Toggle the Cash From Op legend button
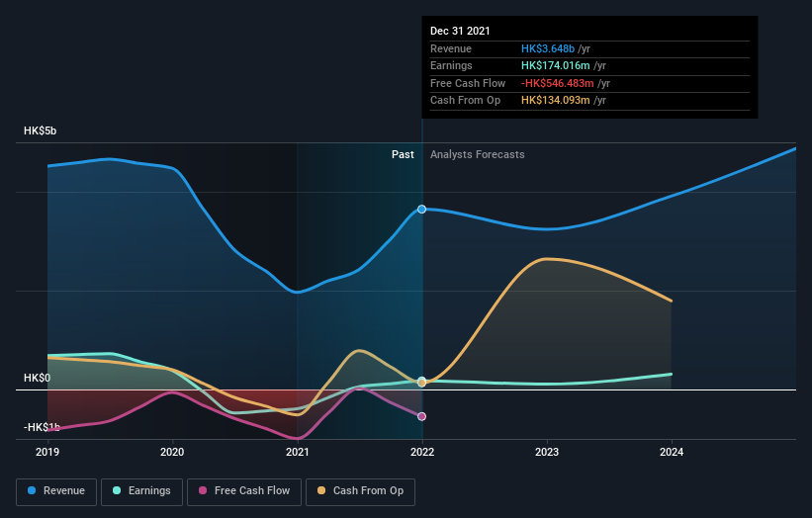This screenshot has width=812, height=518. 360,491
